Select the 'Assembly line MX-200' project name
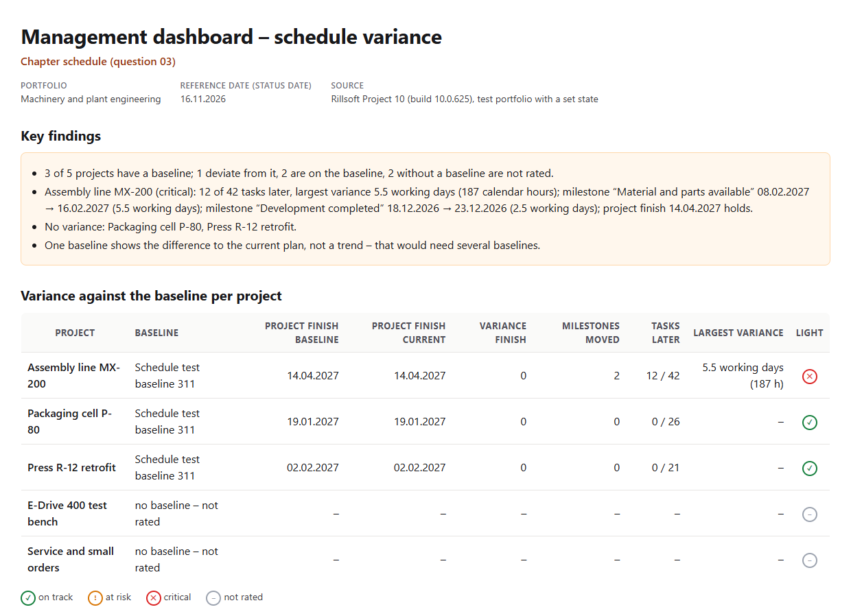The width and height of the screenshot is (851, 616). (x=73, y=376)
